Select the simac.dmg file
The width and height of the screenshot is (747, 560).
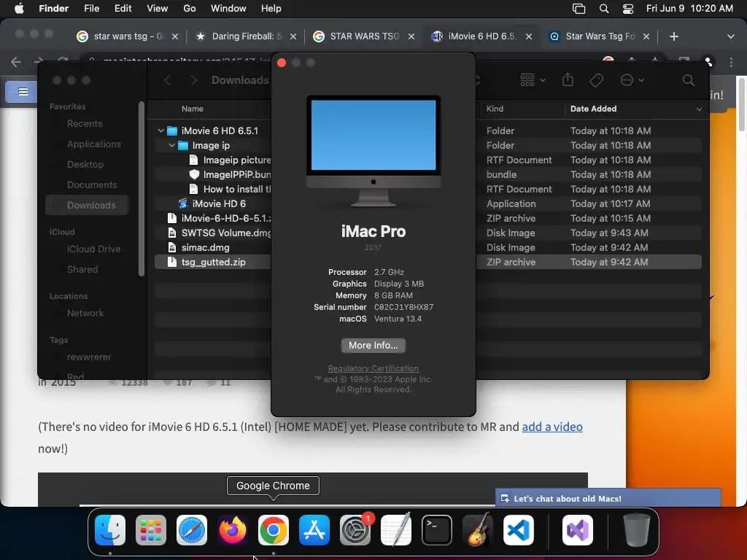click(x=205, y=248)
